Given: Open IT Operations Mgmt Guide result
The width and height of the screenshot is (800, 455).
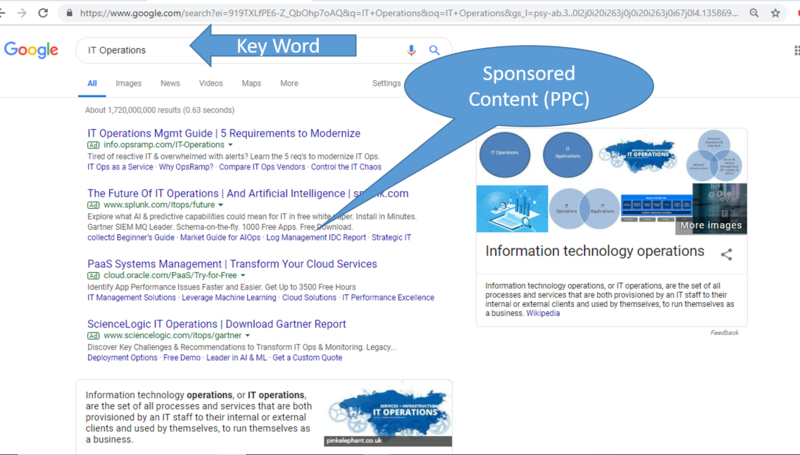Looking at the screenshot, I should tap(223, 133).
